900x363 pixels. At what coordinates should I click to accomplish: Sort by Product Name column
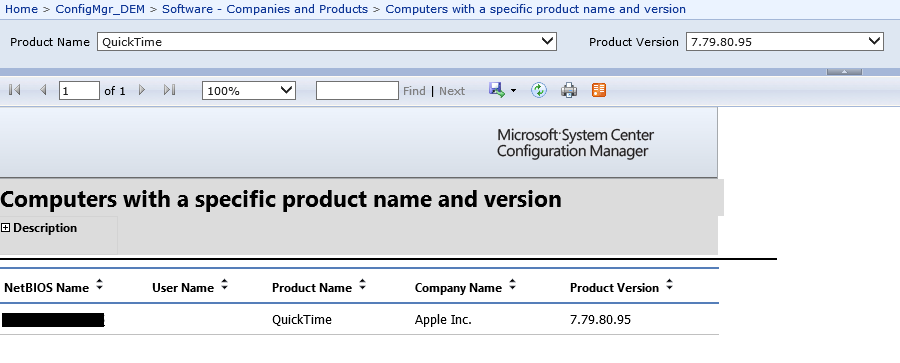(362, 284)
